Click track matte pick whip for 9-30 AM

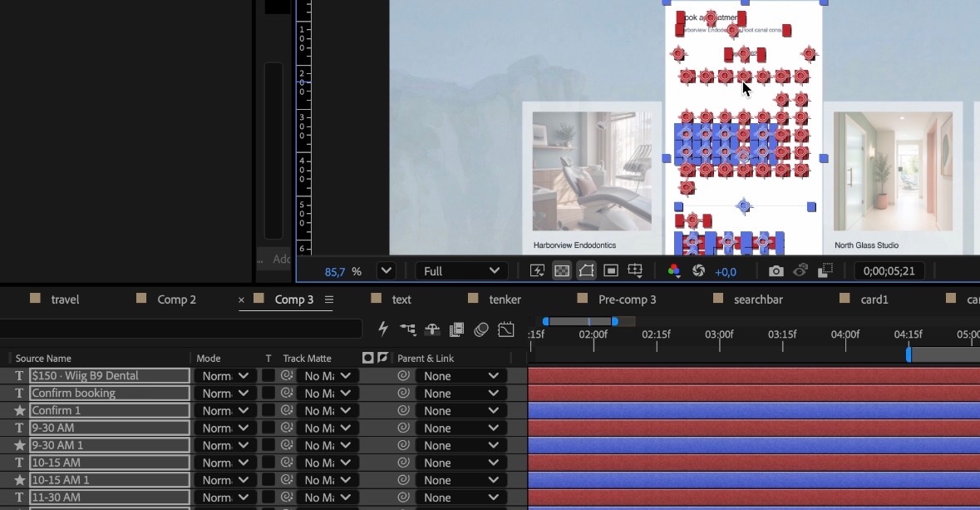(287, 428)
